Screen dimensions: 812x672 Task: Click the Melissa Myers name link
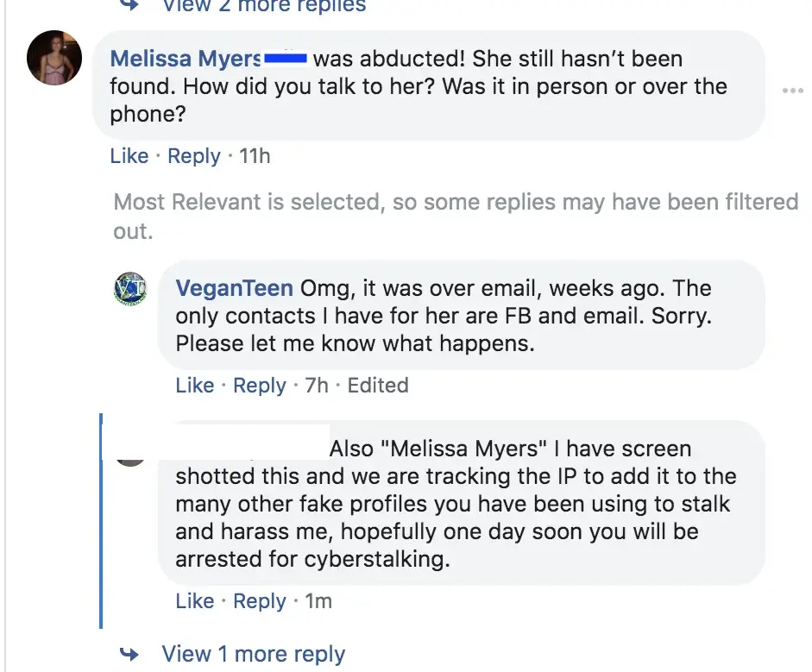186,60
